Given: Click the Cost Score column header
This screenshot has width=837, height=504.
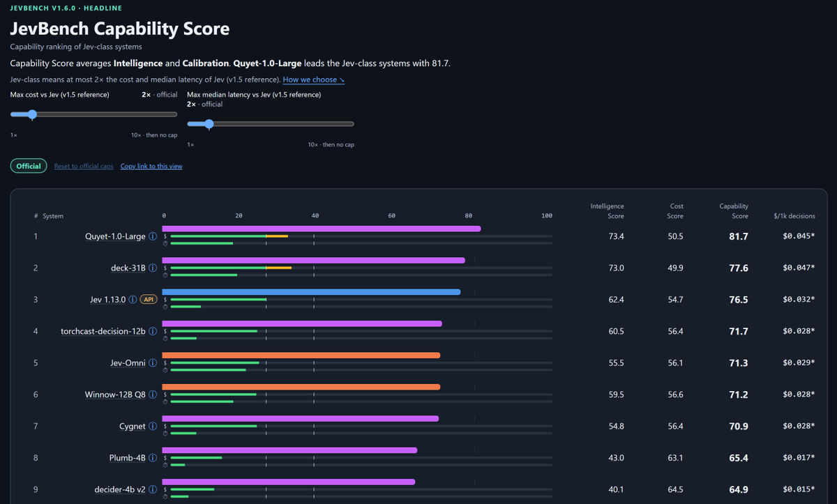Looking at the screenshot, I should [677, 211].
